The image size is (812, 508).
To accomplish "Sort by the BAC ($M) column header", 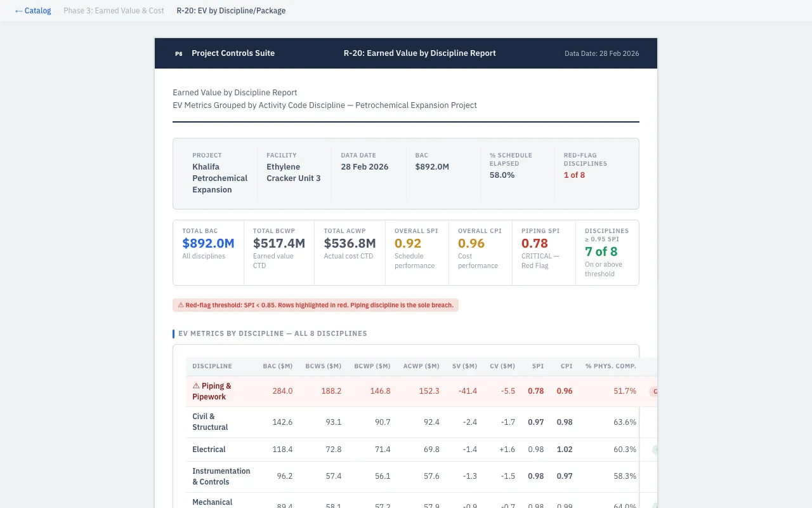I will pos(277,366).
